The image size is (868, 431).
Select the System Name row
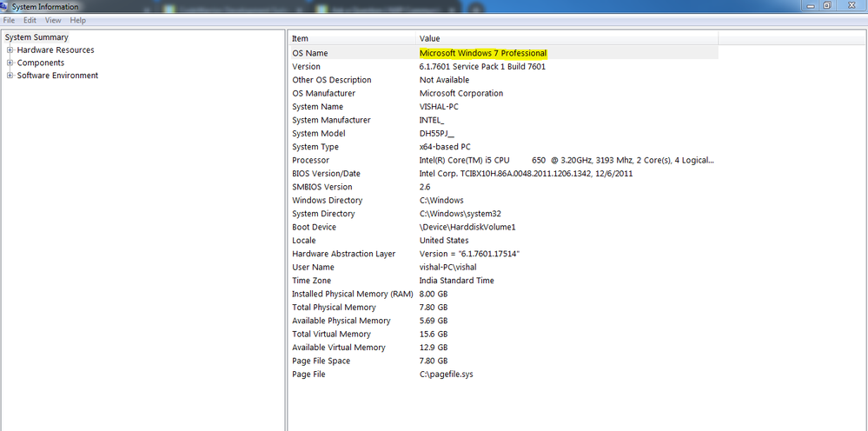(x=504, y=107)
